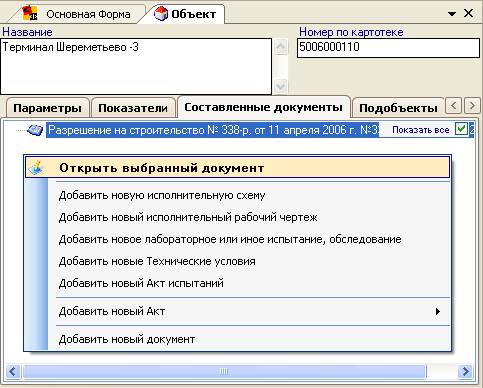483x388 pixels.
Task: Close the Объект panel with X
Action: 468,13
